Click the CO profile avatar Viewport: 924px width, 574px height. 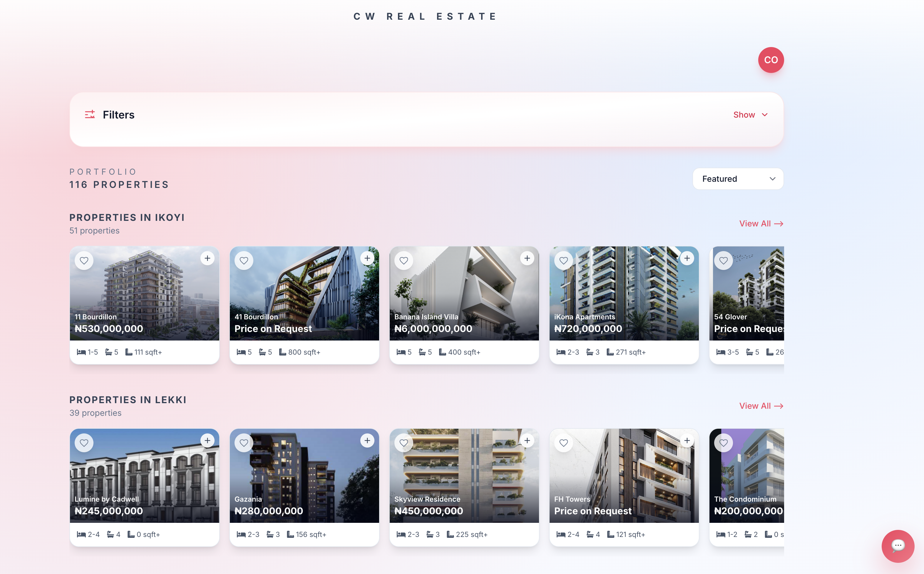pos(771,60)
